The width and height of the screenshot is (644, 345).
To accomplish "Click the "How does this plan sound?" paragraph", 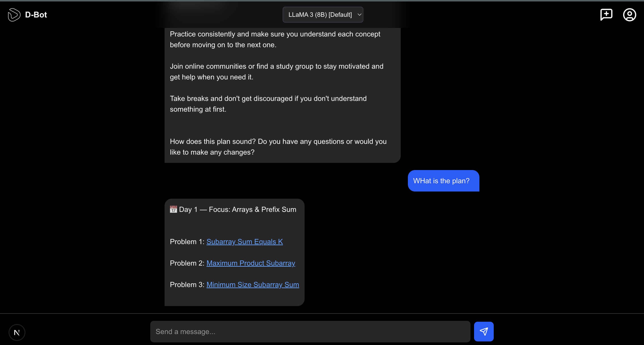I will tap(278, 147).
